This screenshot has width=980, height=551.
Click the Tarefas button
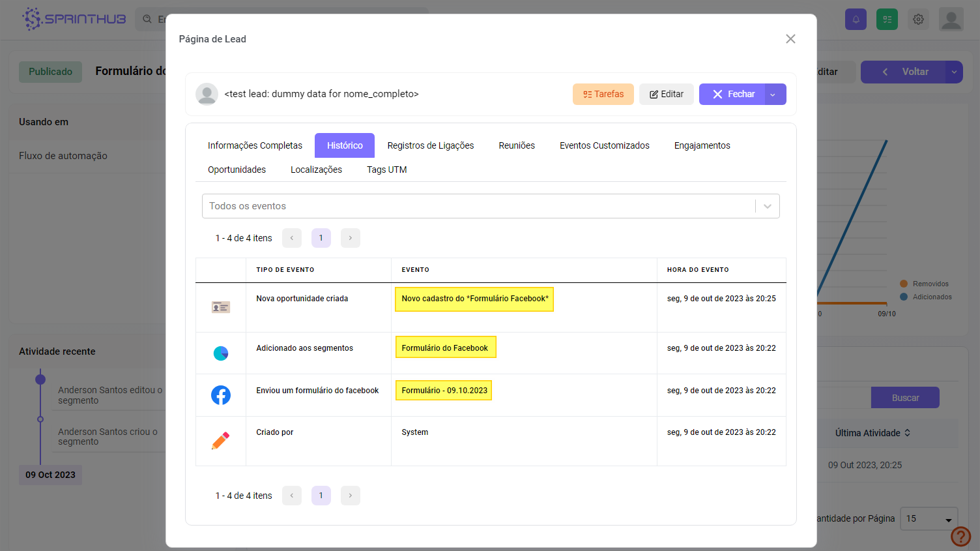point(603,94)
